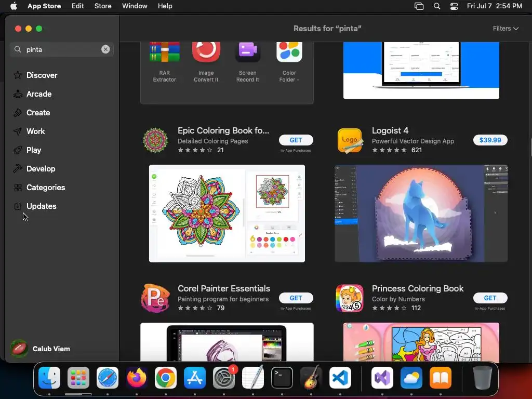532x399 pixels.
Task: Get the Epic Coloring Book app
Action: click(x=296, y=140)
